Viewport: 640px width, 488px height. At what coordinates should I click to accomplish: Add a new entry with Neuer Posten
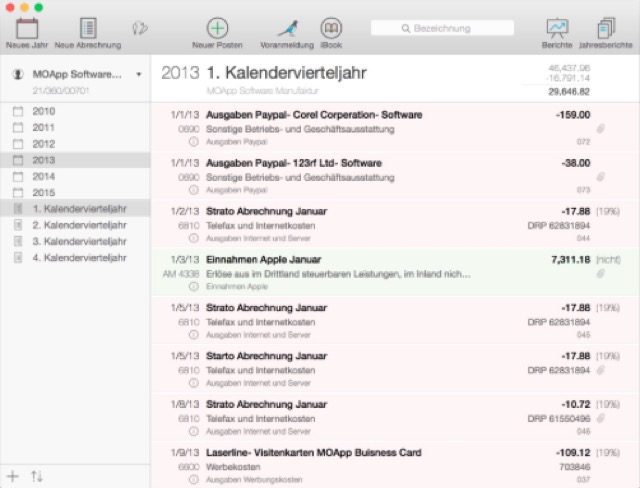coord(216,28)
